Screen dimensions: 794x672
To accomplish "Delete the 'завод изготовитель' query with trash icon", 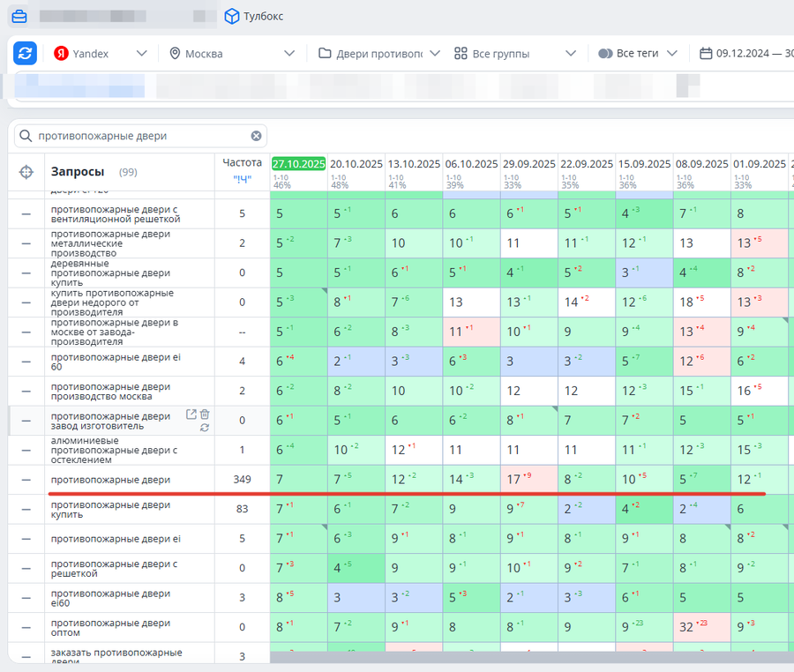I will pyautogui.click(x=205, y=414).
